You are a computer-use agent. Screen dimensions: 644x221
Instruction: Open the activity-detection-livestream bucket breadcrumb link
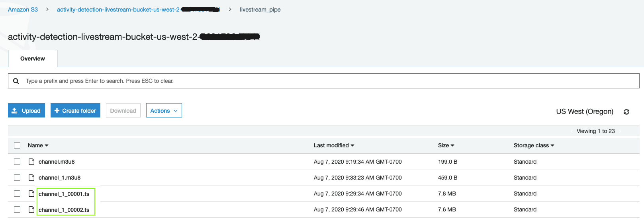click(x=138, y=10)
